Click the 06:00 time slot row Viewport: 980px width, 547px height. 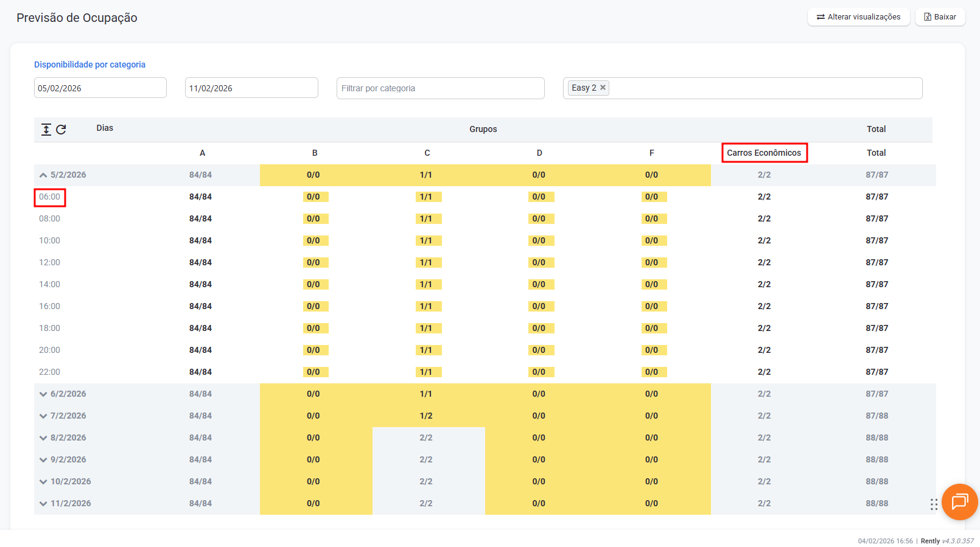click(50, 197)
